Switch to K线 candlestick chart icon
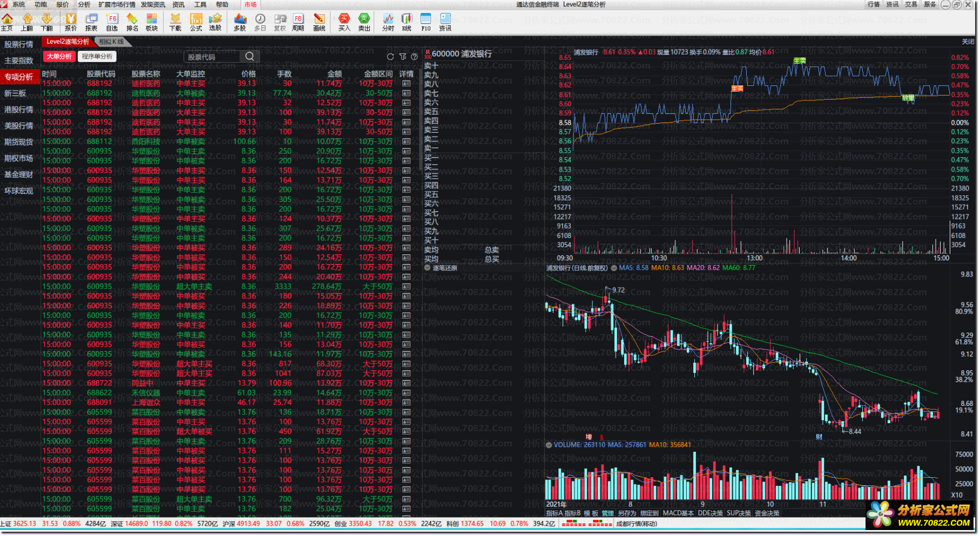 pyautogui.click(x=407, y=23)
